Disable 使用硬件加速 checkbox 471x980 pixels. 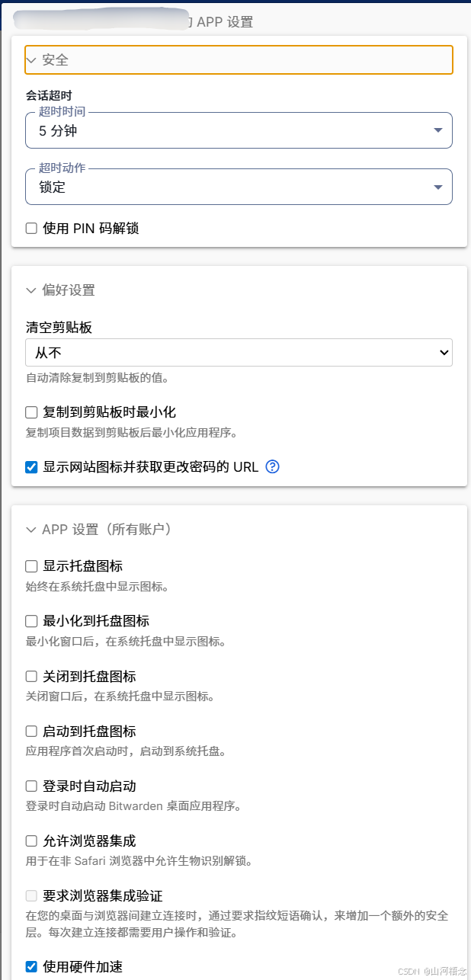(31, 967)
